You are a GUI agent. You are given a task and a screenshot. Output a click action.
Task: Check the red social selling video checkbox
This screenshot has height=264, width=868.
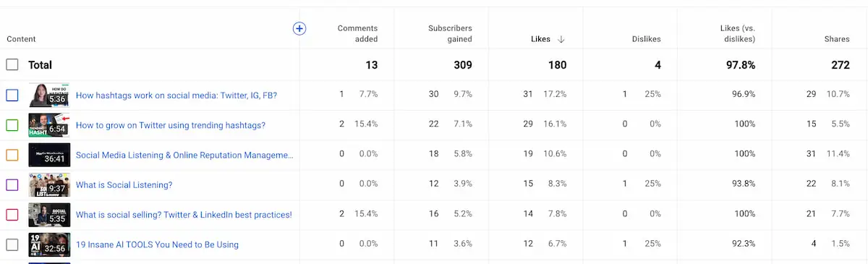(12, 215)
